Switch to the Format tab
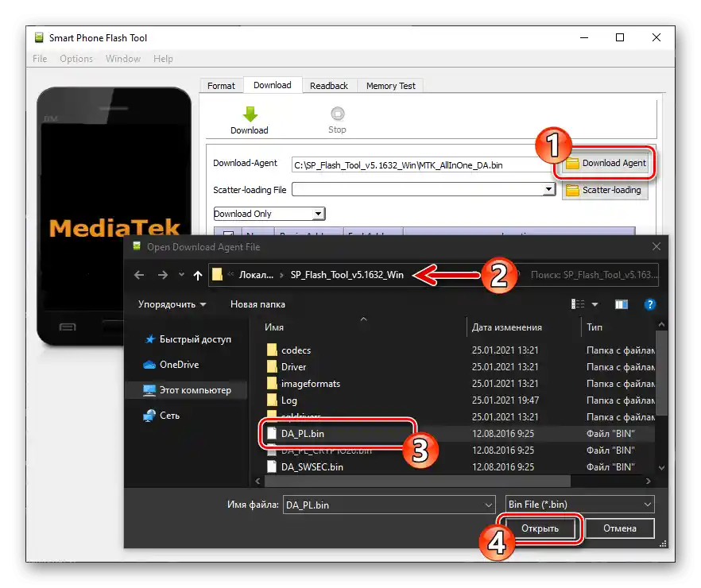 221,86
